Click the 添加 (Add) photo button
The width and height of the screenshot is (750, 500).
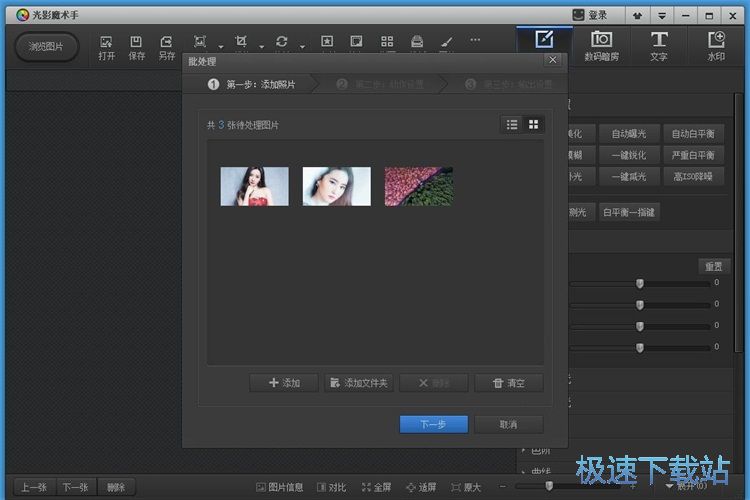coord(283,383)
